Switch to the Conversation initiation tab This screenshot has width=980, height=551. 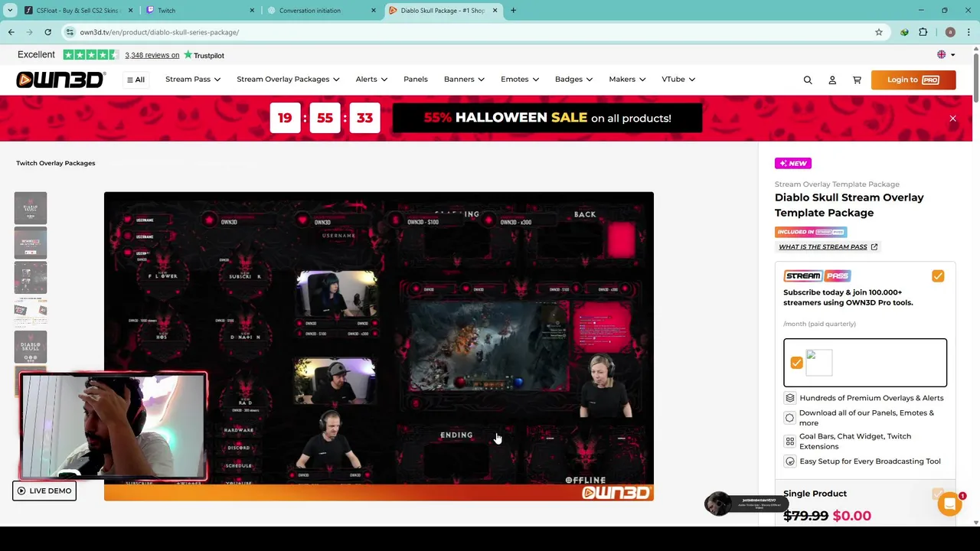click(x=320, y=11)
